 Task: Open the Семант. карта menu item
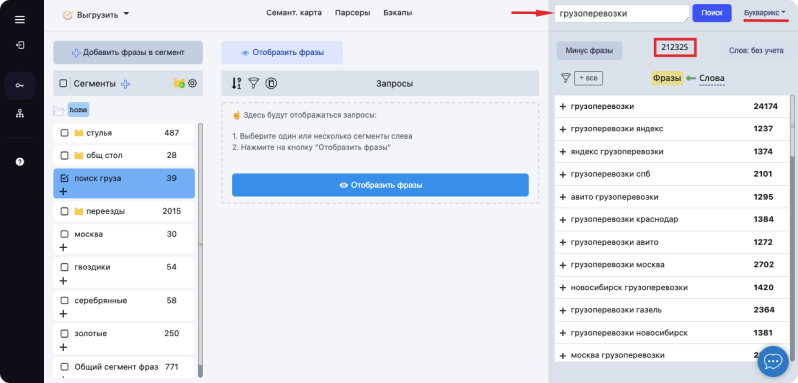(294, 13)
